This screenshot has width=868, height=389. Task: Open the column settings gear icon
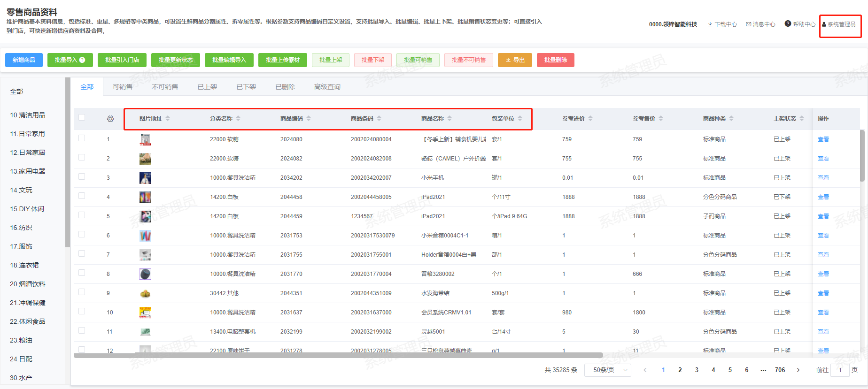(x=110, y=119)
